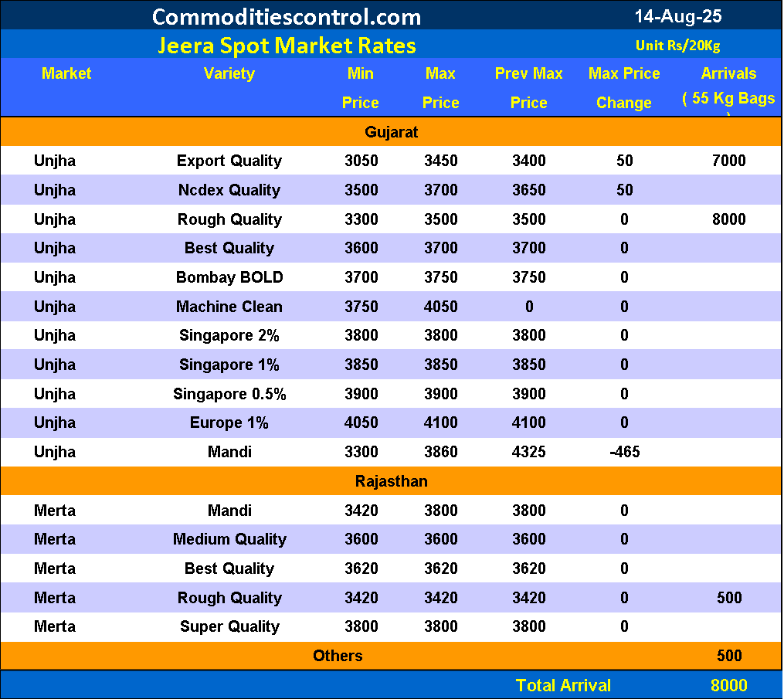Select the Medium Quality variety cell
This screenshot has height=699, width=784.
pyautogui.click(x=229, y=539)
